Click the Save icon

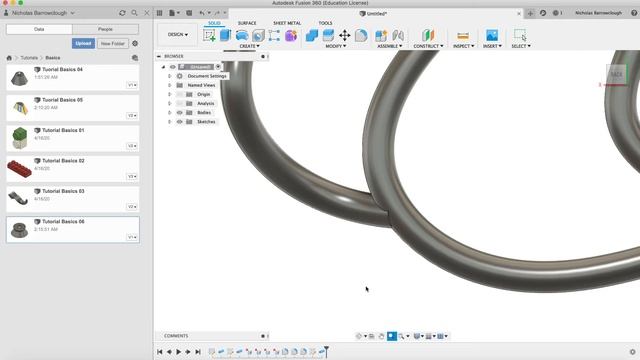tap(189, 13)
